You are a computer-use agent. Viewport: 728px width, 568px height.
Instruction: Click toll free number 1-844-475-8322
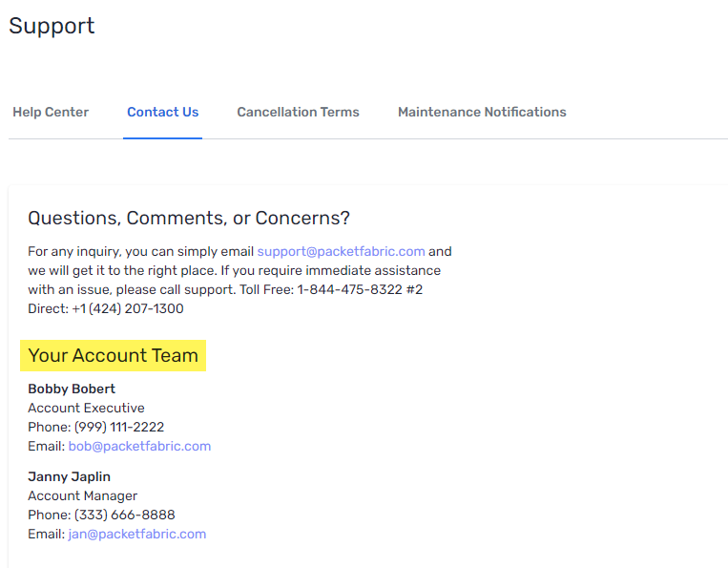click(350, 290)
